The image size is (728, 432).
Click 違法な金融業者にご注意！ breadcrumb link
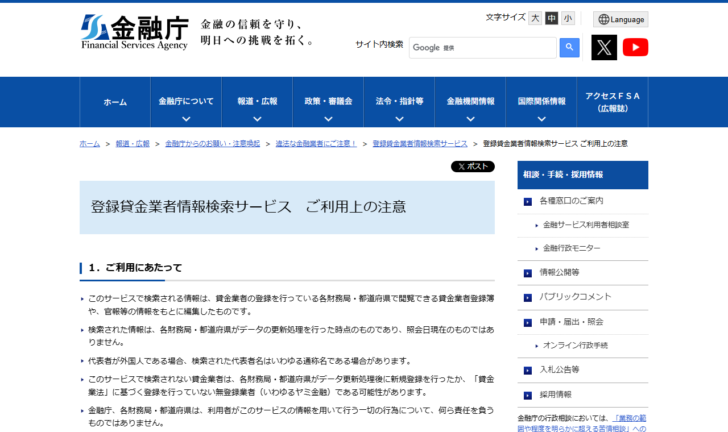click(316, 144)
